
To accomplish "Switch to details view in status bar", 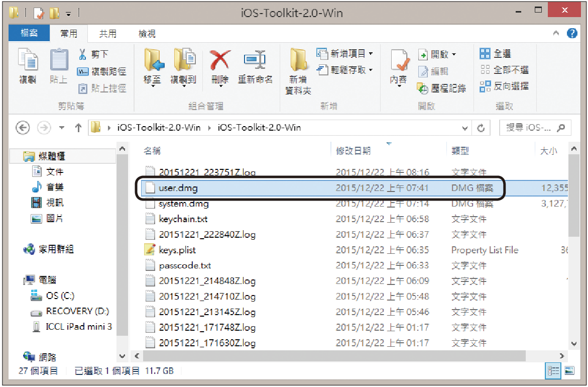I will tap(553, 371).
